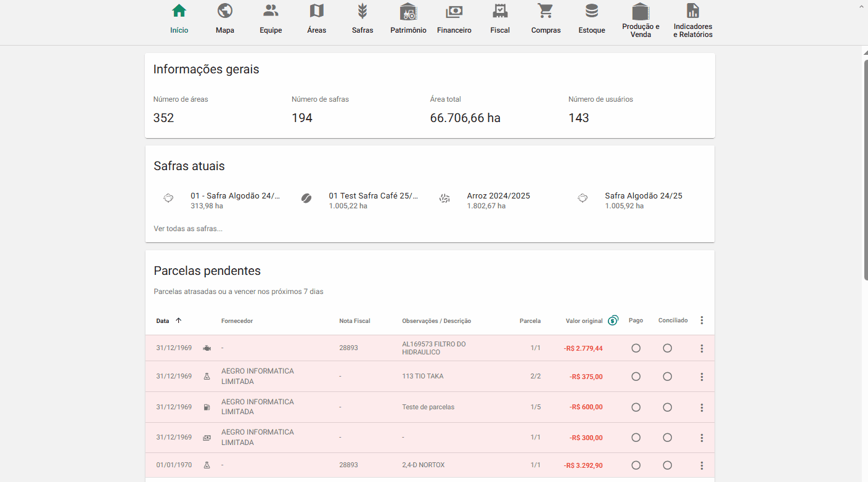Open the Equipe people icon
Image resolution: width=868 pixels, height=482 pixels.
271,11
